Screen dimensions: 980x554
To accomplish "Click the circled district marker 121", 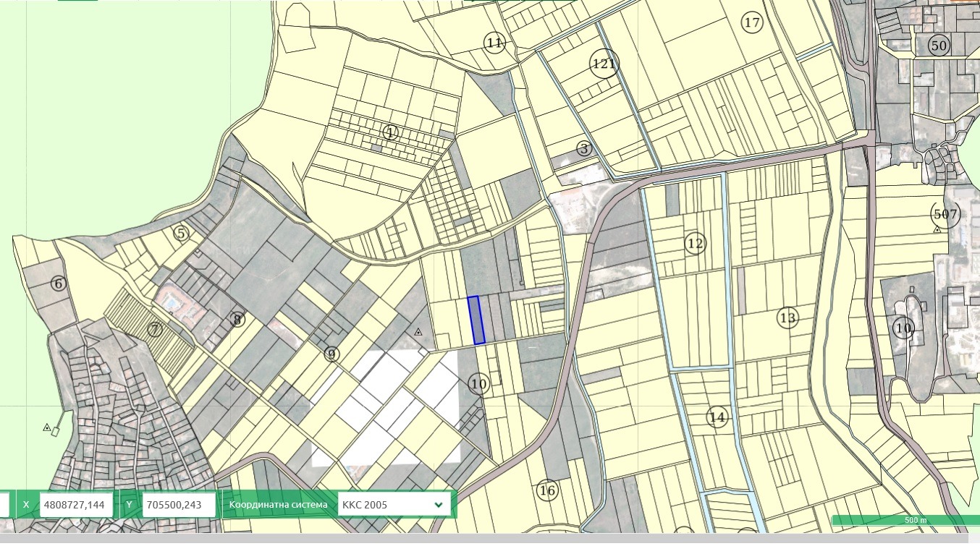I will [604, 64].
